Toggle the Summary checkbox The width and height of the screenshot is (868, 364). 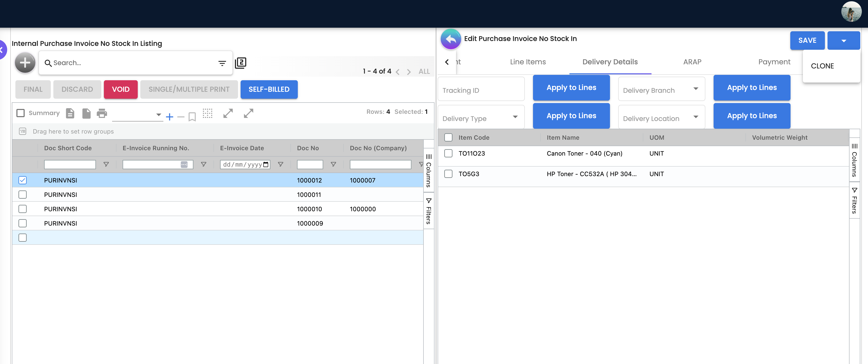tap(21, 113)
